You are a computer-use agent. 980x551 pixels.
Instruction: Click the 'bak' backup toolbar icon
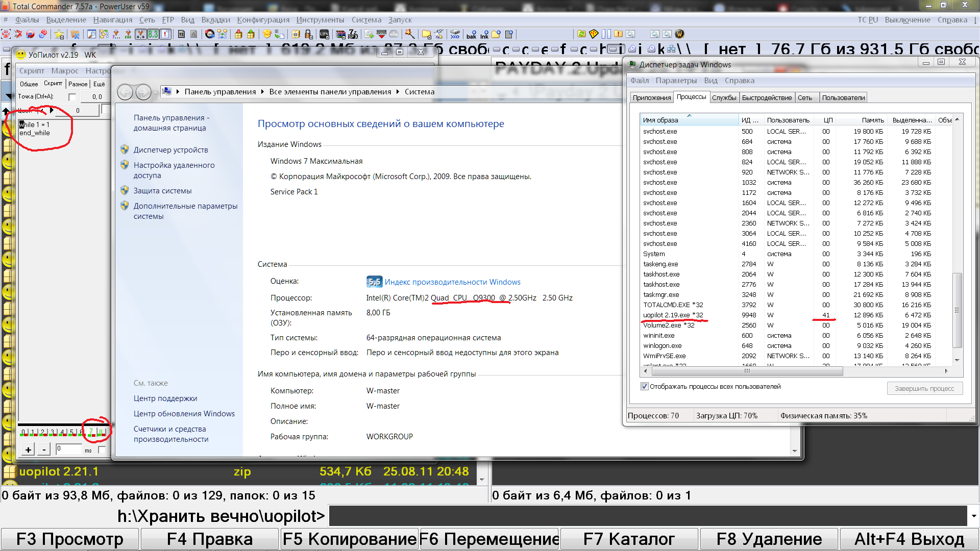471,34
